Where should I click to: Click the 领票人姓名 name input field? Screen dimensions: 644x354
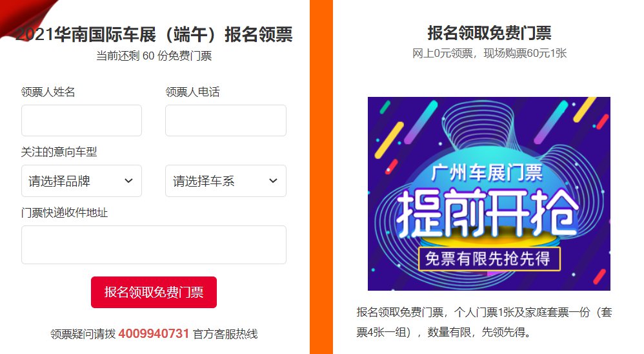[81, 121]
